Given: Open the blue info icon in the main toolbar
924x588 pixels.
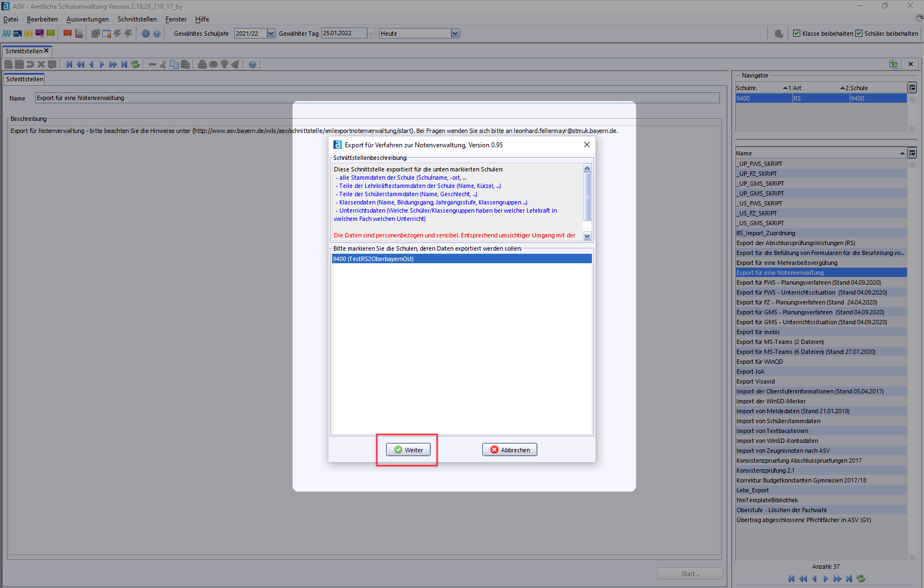Looking at the screenshot, I should coord(146,34).
